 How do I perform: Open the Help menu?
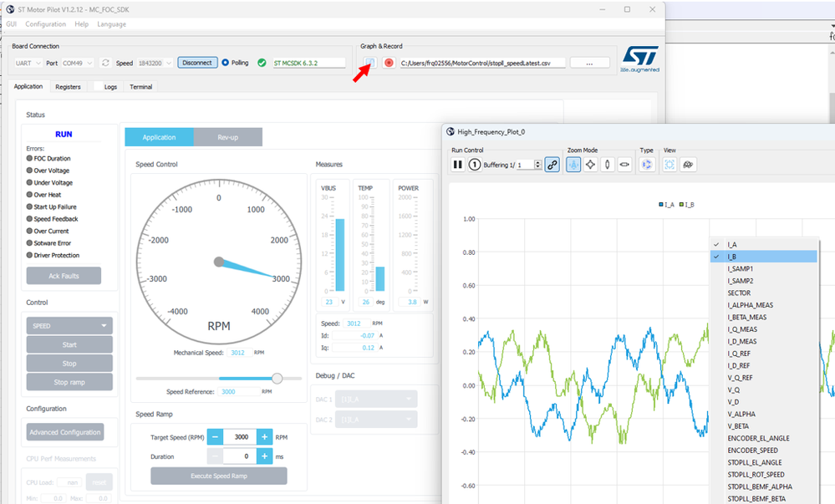click(81, 24)
